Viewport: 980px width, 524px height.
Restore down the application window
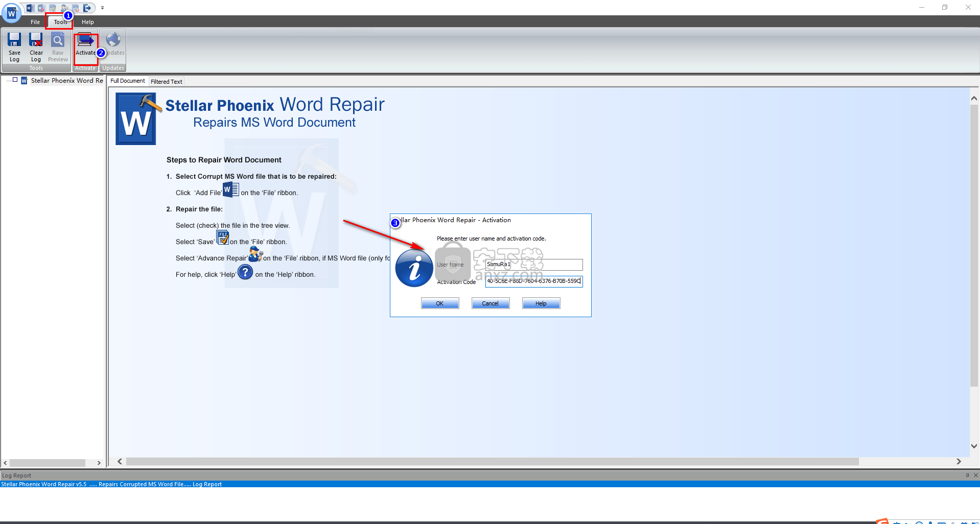tap(945, 7)
